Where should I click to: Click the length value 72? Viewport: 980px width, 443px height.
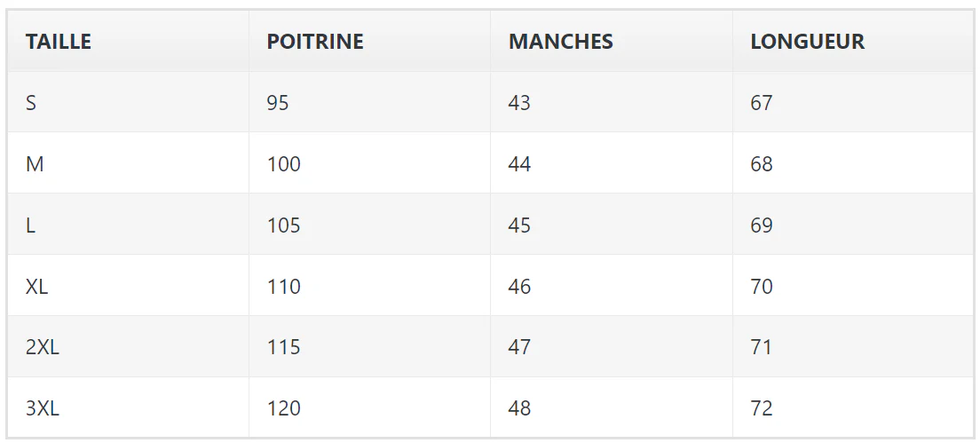(762, 408)
